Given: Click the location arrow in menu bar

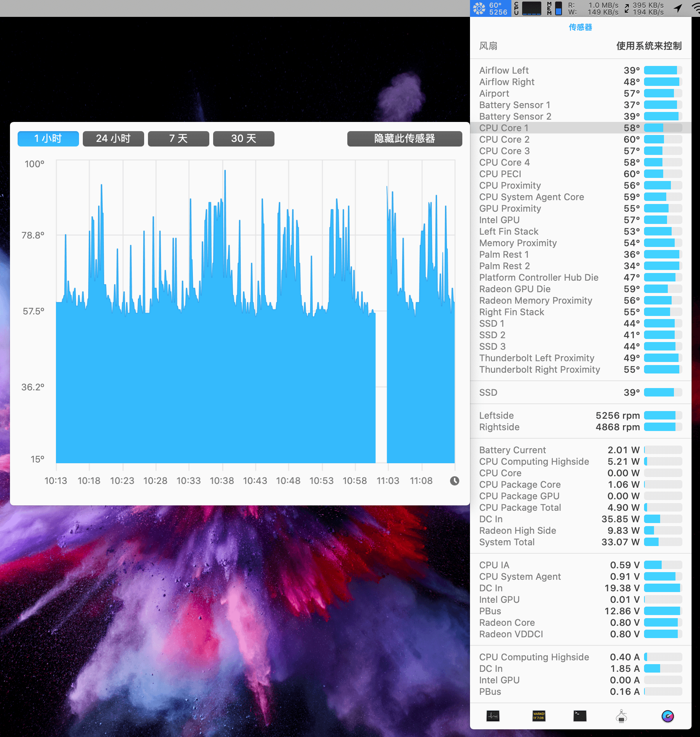Looking at the screenshot, I should pyautogui.click(x=678, y=8).
